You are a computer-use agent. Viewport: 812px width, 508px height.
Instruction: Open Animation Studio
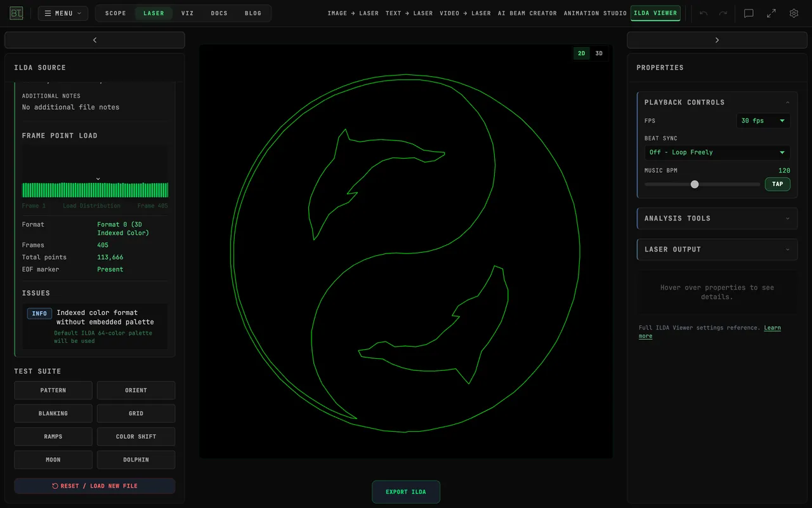click(595, 13)
